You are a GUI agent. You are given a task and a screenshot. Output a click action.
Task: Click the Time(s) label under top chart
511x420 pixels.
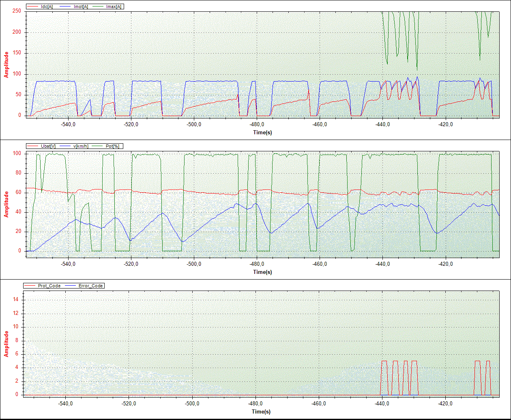click(262, 132)
